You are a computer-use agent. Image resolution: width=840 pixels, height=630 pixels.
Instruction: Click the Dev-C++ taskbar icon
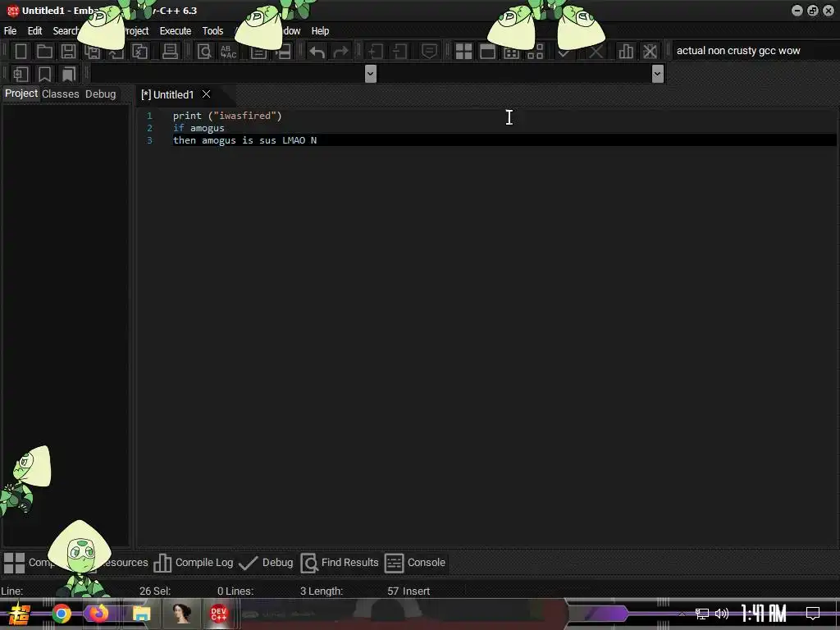[218, 614]
